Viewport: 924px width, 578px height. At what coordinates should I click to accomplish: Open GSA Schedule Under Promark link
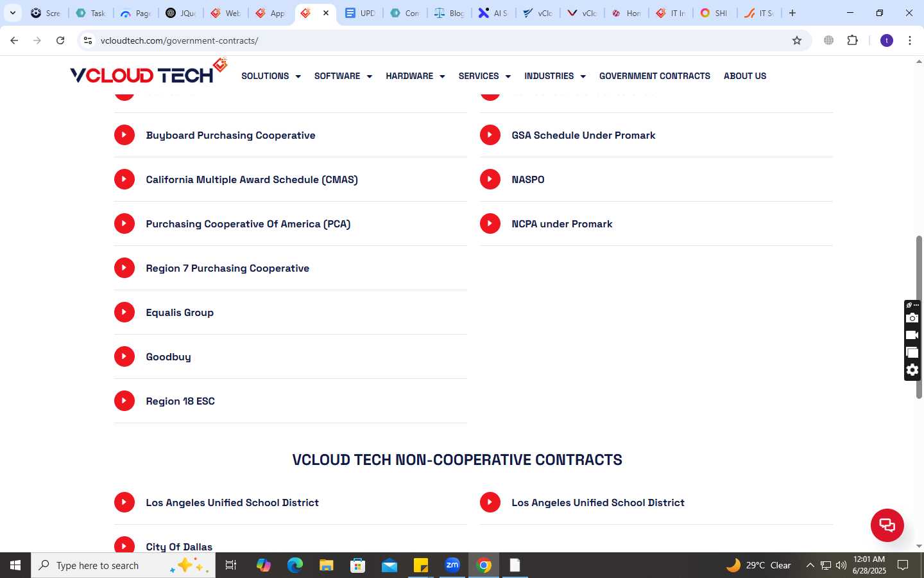(x=583, y=135)
